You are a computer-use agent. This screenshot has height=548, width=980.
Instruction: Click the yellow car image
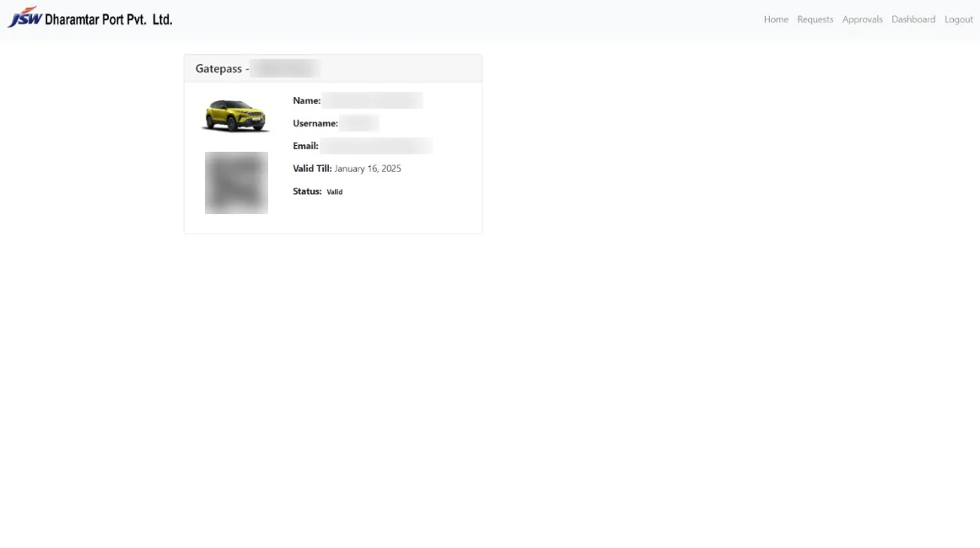(235, 116)
